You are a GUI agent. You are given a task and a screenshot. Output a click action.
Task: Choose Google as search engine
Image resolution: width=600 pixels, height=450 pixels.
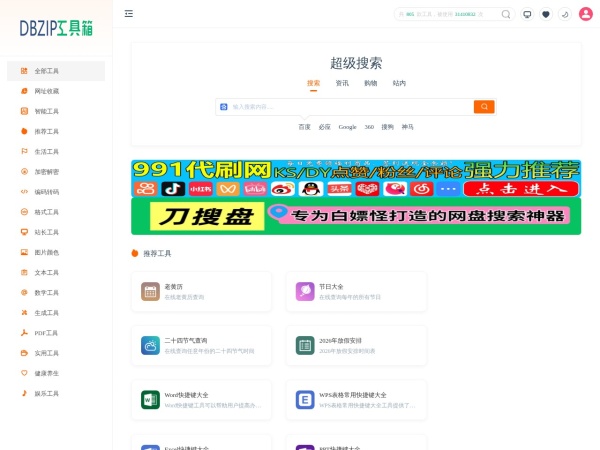347,127
